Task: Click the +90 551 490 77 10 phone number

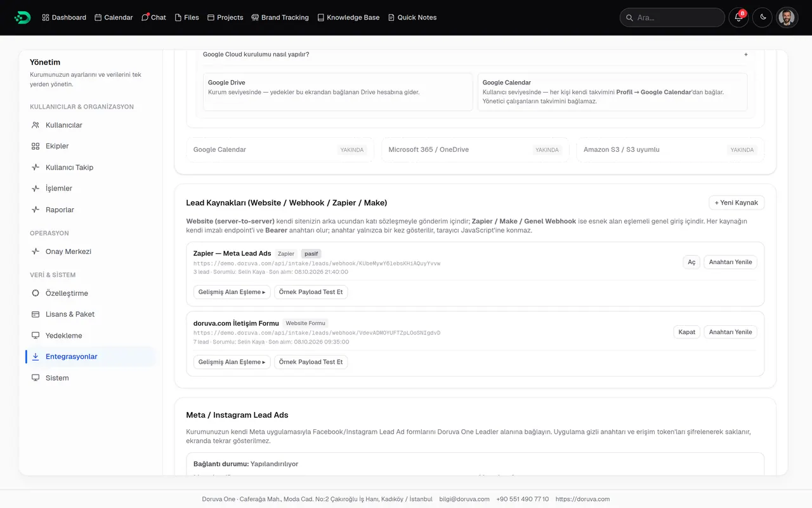Action: [523, 499]
